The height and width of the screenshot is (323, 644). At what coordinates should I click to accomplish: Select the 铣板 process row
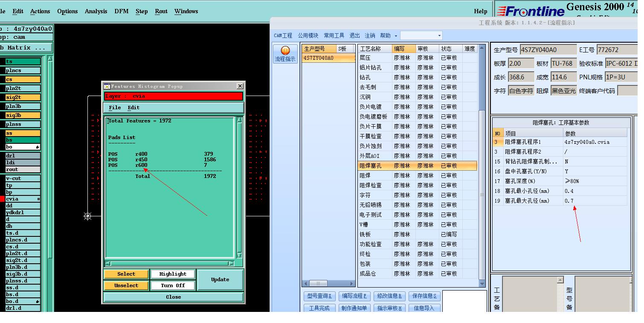click(417, 234)
